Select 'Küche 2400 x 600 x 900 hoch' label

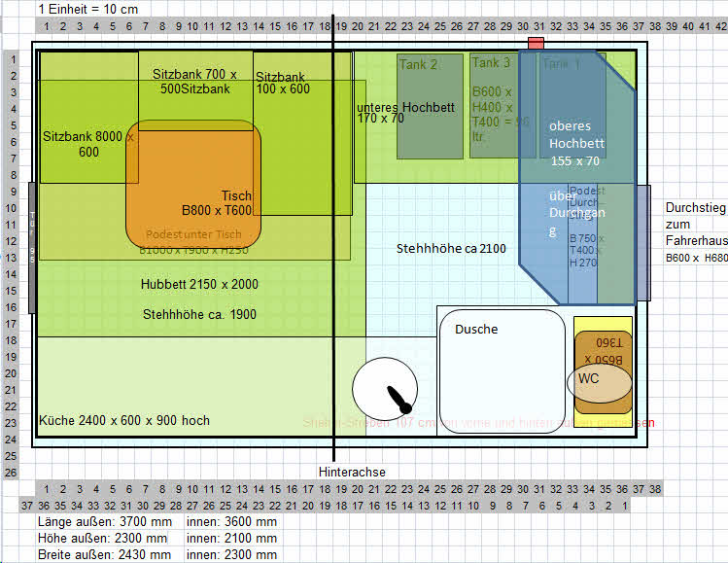124,420
